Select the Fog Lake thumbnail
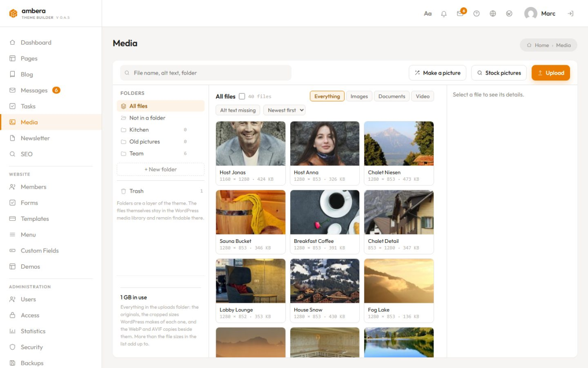The image size is (588, 368). click(x=399, y=281)
